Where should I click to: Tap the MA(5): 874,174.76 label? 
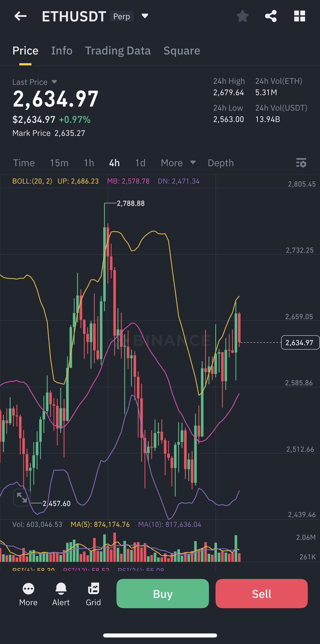coord(100,524)
